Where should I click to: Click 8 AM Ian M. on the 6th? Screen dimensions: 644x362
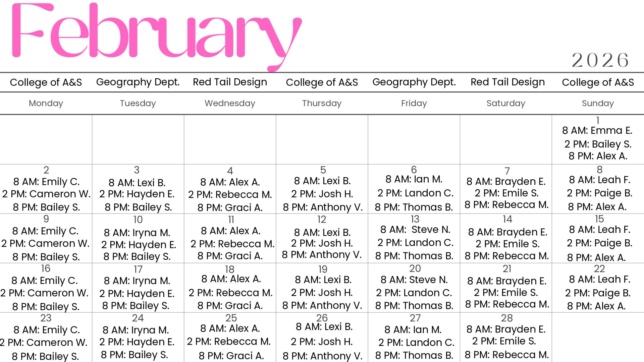(x=414, y=179)
